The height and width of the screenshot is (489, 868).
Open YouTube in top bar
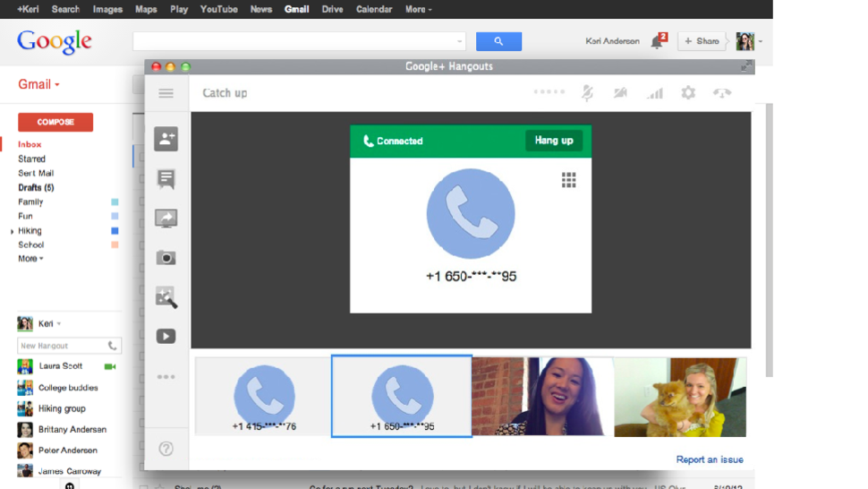click(x=218, y=10)
